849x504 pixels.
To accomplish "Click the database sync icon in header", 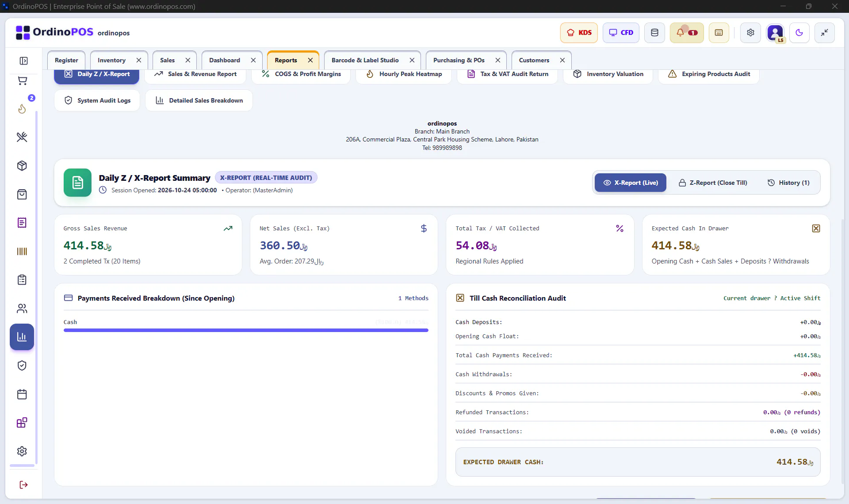I will pos(654,33).
